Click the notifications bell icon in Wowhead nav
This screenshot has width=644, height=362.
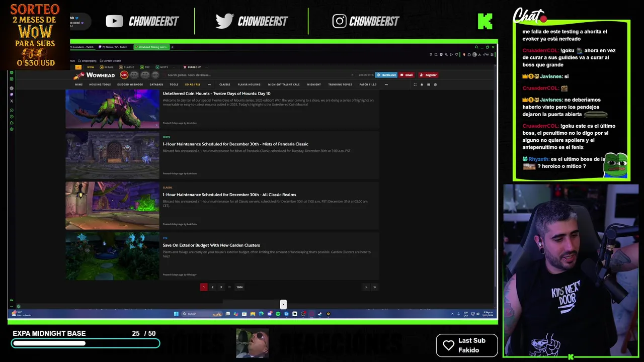(x=422, y=84)
